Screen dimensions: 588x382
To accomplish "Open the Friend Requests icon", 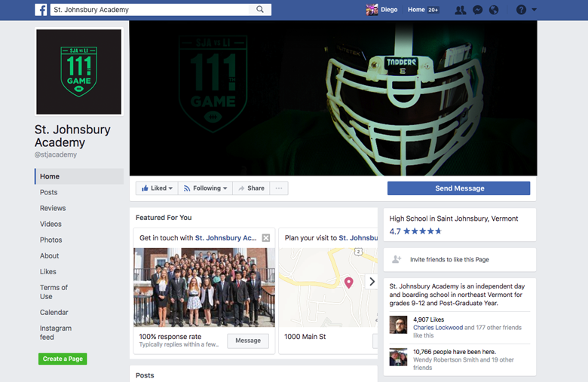I will pos(460,10).
